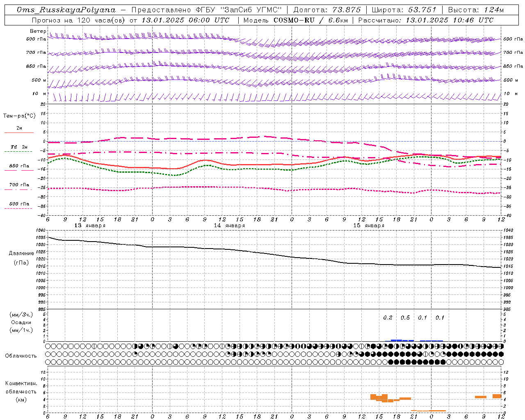Screen dimensions: 525x420
Task: Select the 'Широта: 53.751' header text
Action: [x=404, y=10]
